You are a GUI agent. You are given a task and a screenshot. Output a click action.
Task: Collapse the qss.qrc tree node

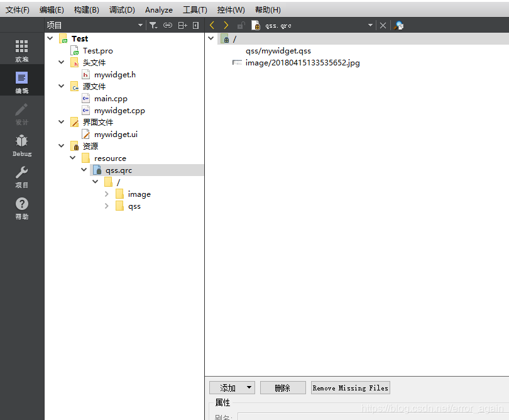(x=84, y=170)
